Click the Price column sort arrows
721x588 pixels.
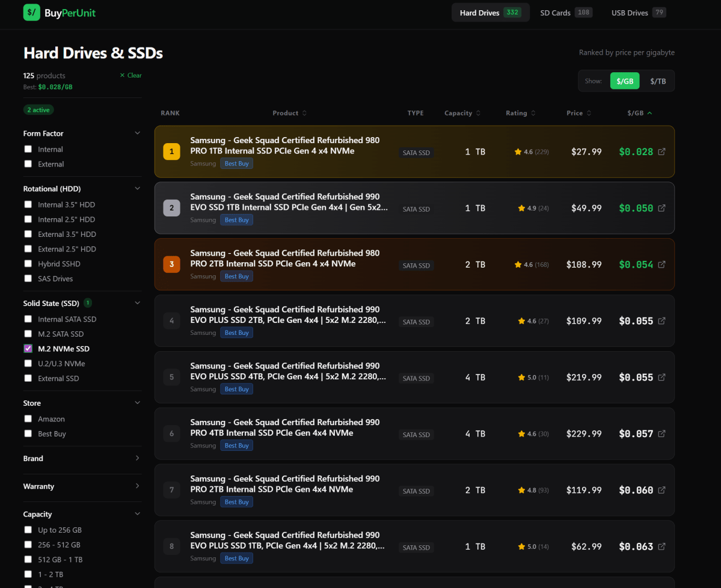click(x=589, y=113)
